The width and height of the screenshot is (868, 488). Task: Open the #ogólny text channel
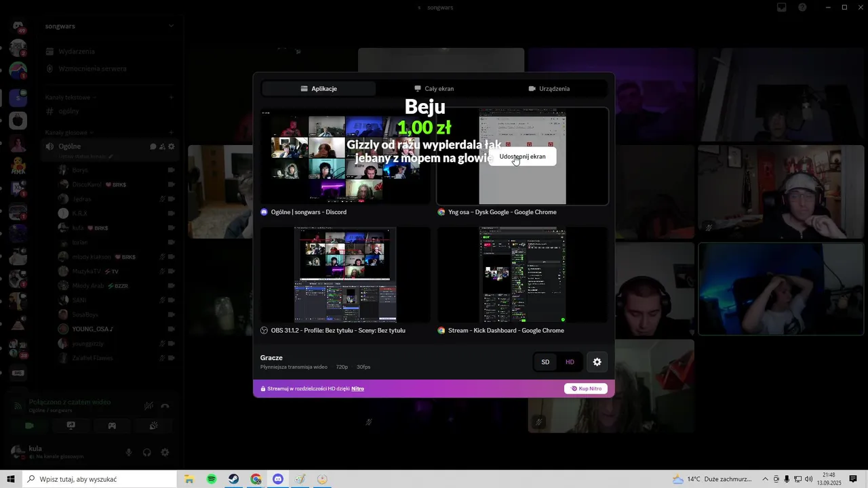[110, 111]
